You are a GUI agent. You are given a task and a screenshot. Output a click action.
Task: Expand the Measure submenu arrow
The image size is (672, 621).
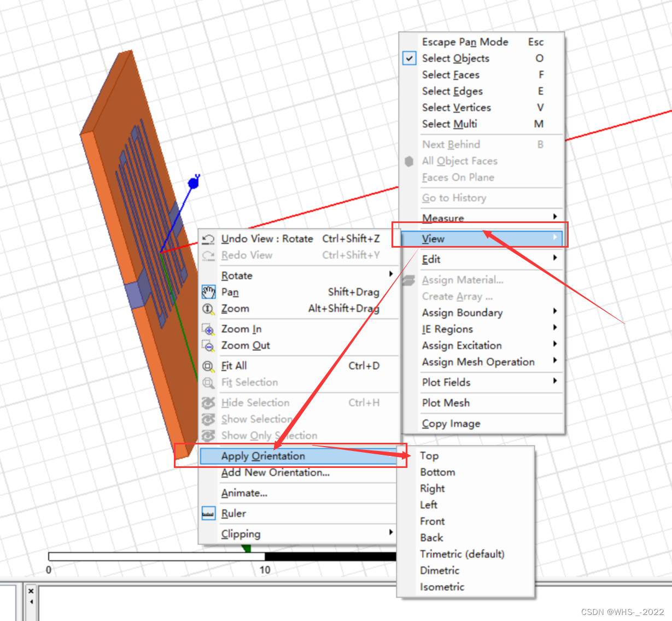point(555,216)
